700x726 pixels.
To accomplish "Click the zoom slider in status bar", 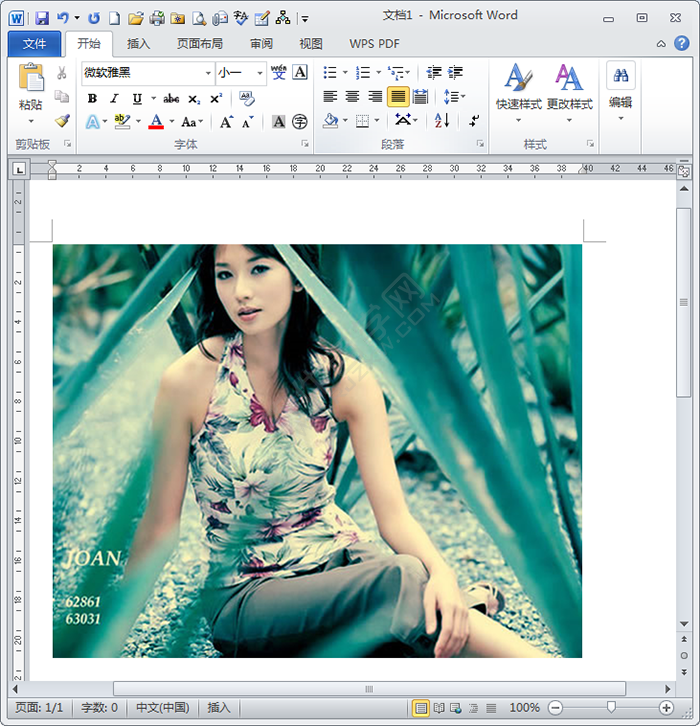I will point(612,708).
